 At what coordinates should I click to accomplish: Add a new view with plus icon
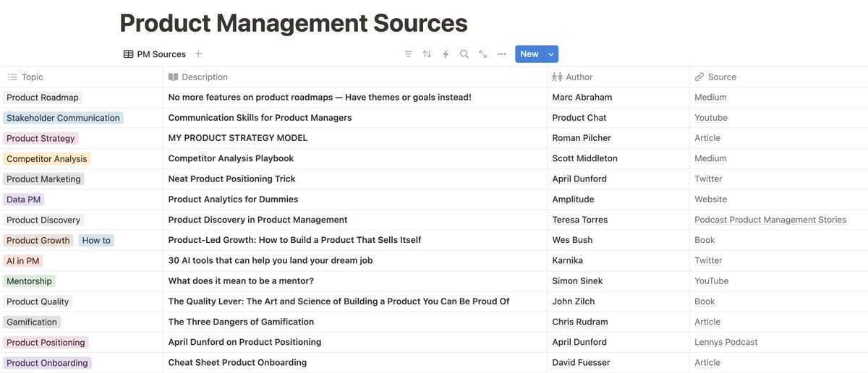tap(198, 54)
